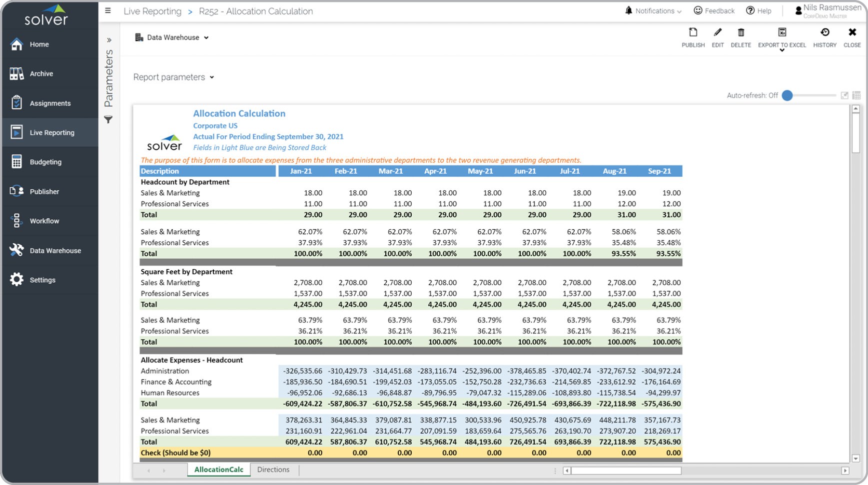Toggle the expand view icon beside Auto-refresh
Viewport: 868px width, 485px height.
click(x=845, y=95)
